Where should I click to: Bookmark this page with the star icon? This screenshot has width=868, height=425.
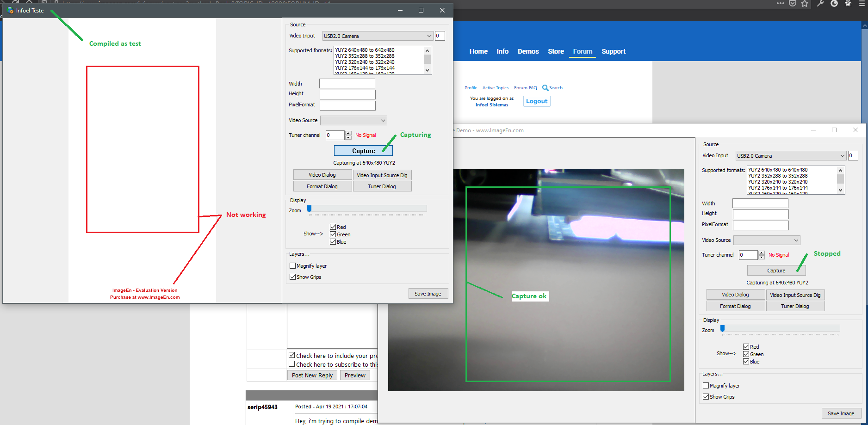pos(805,3)
